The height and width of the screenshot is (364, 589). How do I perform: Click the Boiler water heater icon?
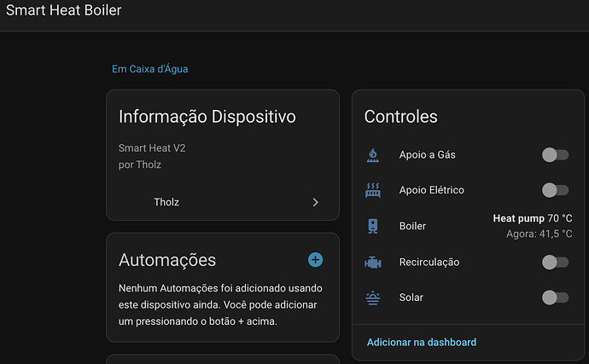[373, 226]
